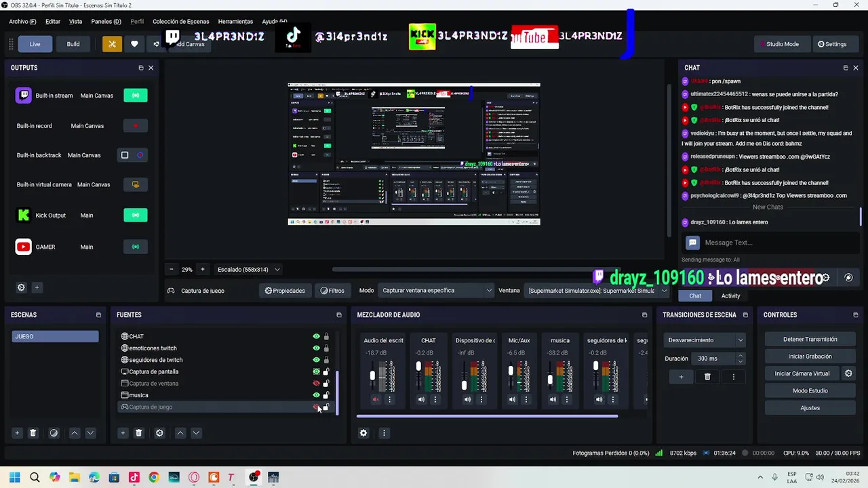Open outputs settings gear icon
Image resolution: width=868 pixels, height=488 pixels.
point(21,287)
